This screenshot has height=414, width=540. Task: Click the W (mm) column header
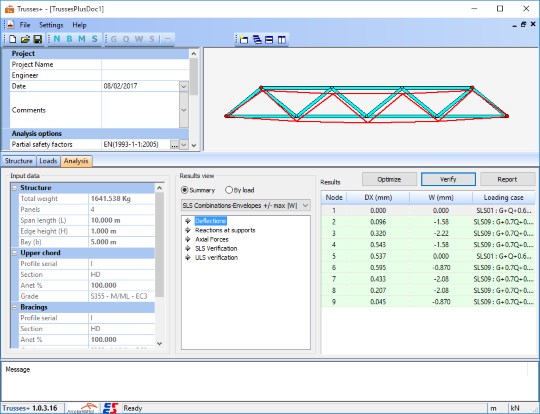click(441, 198)
